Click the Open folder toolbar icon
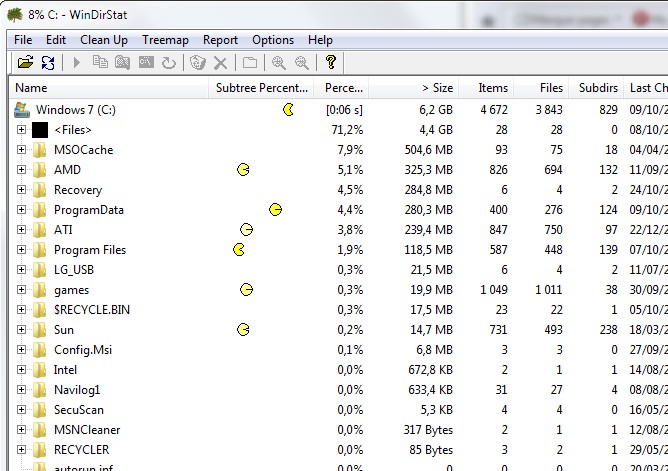The width and height of the screenshot is (668, 471). (x=26, y=63)
